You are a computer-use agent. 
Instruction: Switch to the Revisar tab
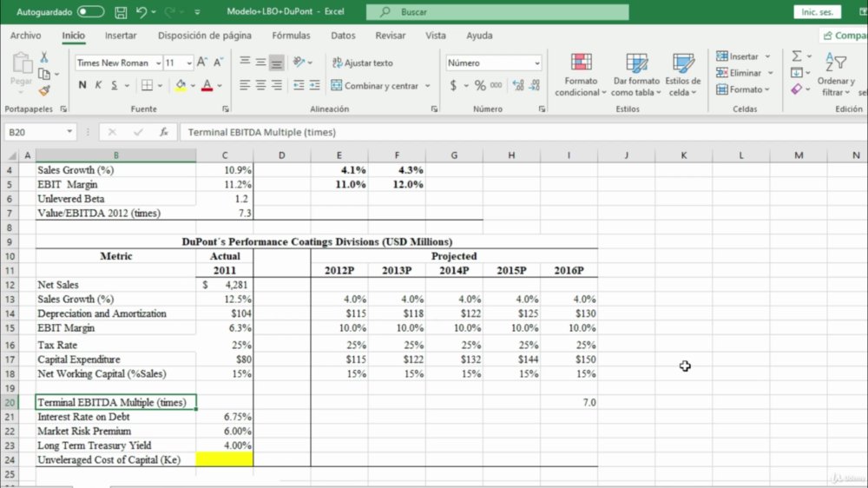pyautogui.click(x=391, y=36)
